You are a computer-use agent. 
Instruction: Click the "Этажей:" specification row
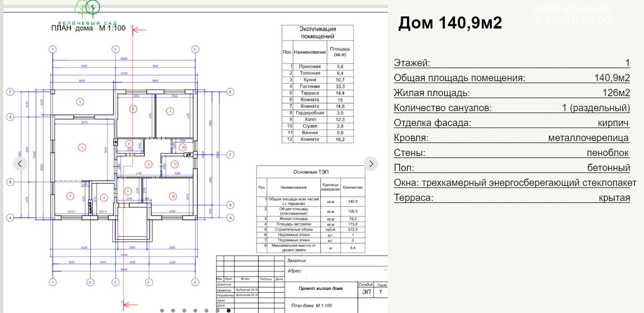(512, 63)
